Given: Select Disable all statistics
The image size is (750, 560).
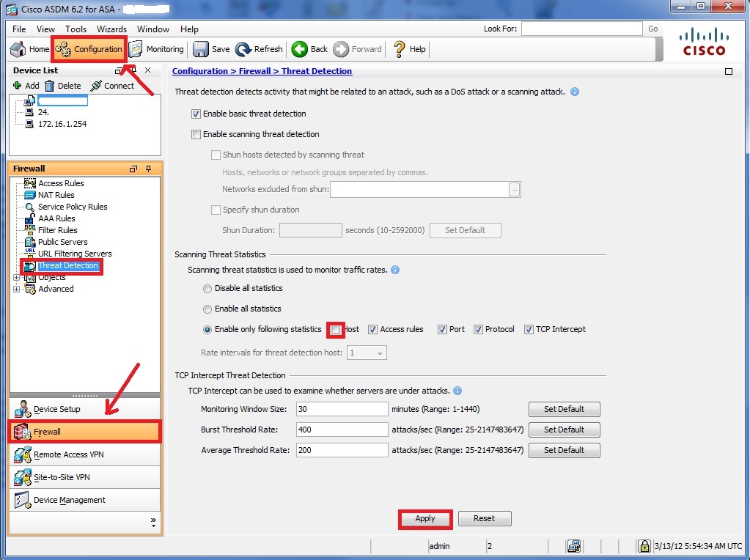Looking at the screenshot, I should tap(207, 288).
